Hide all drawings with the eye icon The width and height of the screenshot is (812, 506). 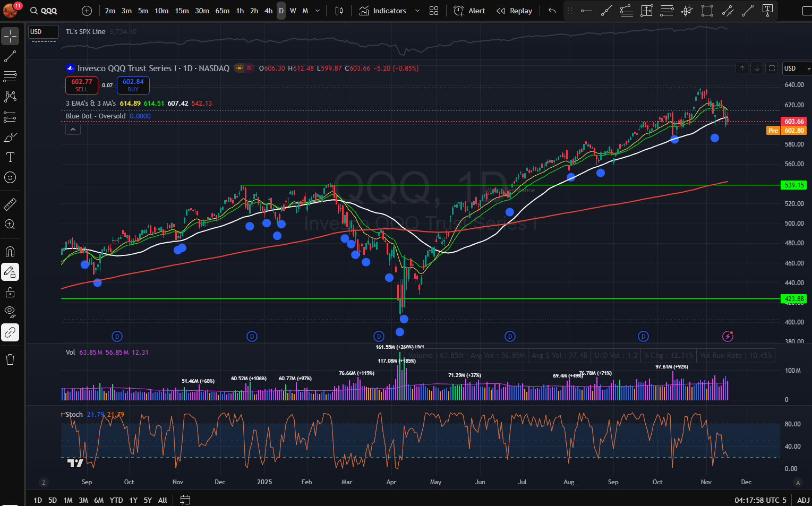10,312
